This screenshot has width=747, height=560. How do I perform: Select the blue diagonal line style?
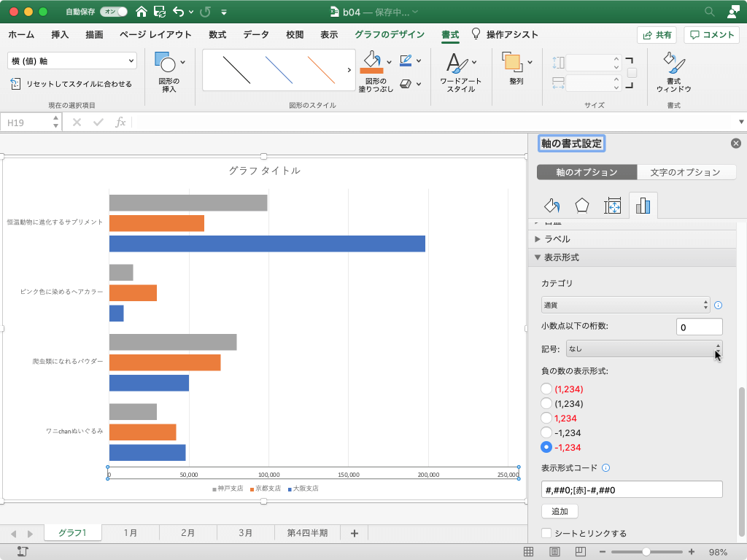pyautogui.click(x=279, y=69)
